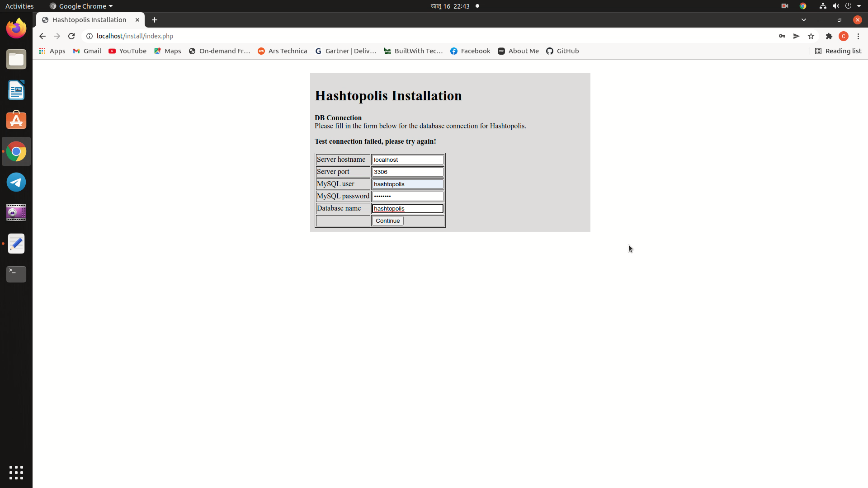Screen dimensions: 868x488
Task: Open the Reading list
Action: [x=839, y=51]
